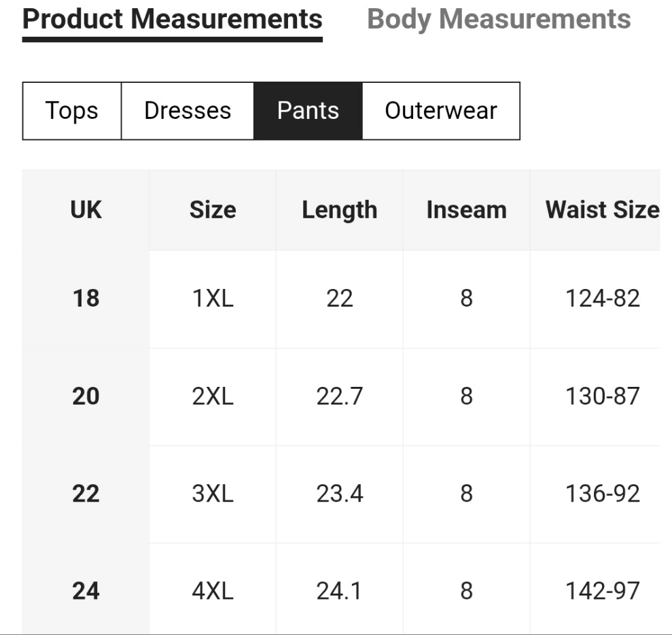Click UK size 18 row label
Viewport: 672px width, 635px height.
tap(86, 298)
